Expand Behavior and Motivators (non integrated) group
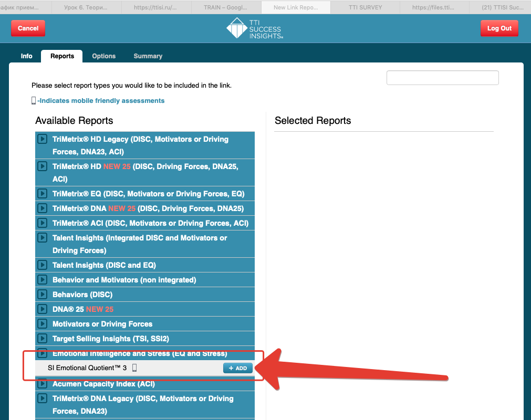The width and height of the screenshot is (531, 420). pos(43,279)
